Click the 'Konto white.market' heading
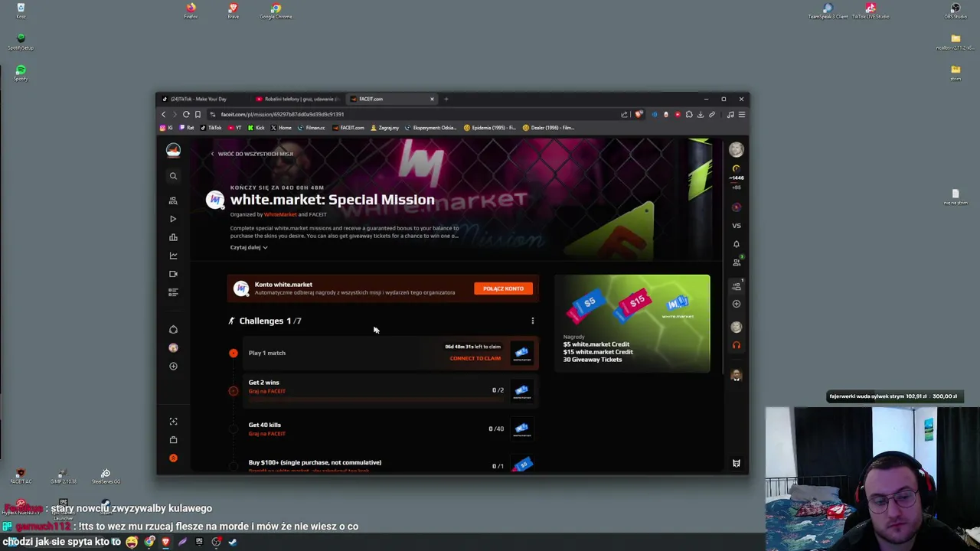The height and width of the screenshot is (551, 980). pyautogui.click(x=283, y=285)
